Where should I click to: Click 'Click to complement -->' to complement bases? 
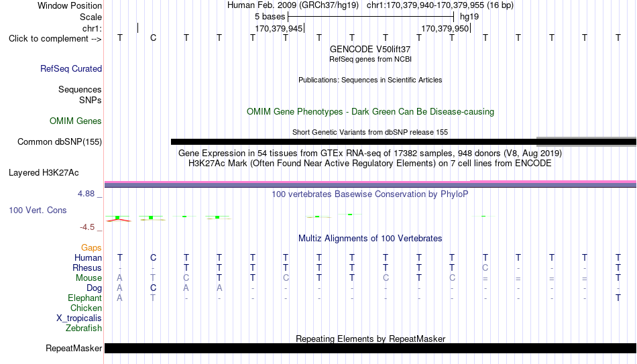(x=55, y=39)
